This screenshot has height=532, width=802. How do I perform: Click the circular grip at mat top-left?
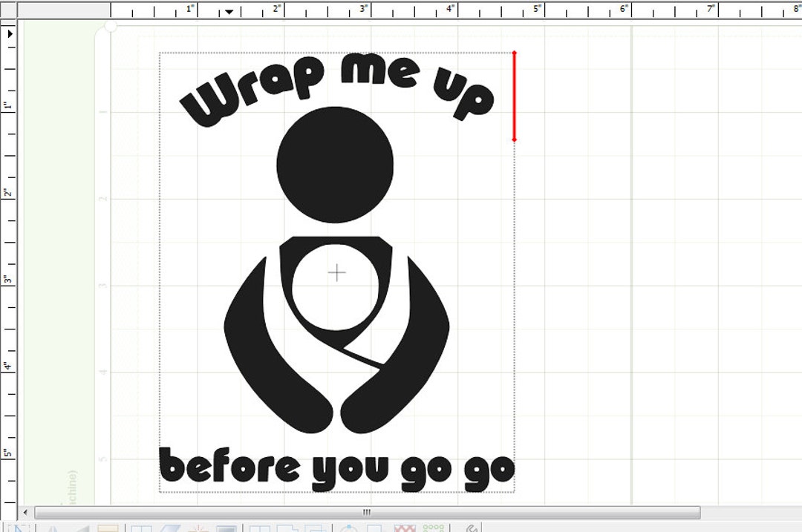pyautogui.click(x=110, y=25)
